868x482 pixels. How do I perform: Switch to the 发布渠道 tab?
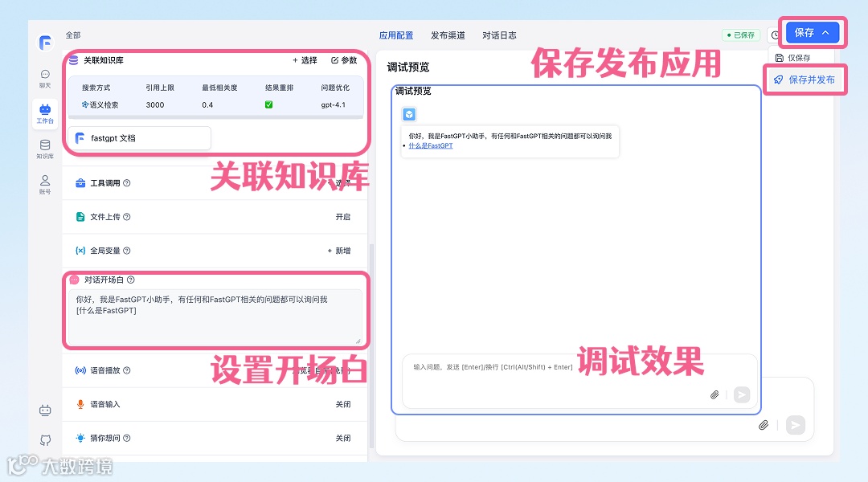448,35
